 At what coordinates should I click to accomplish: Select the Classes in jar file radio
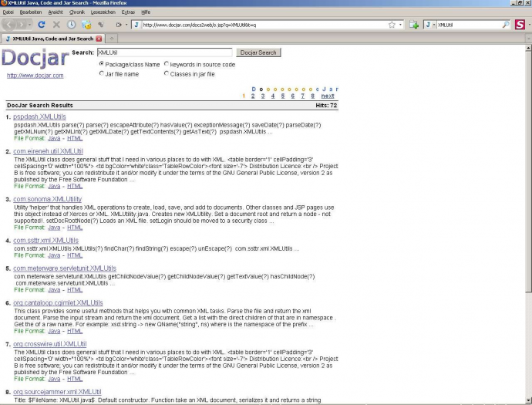coord(167,73)
